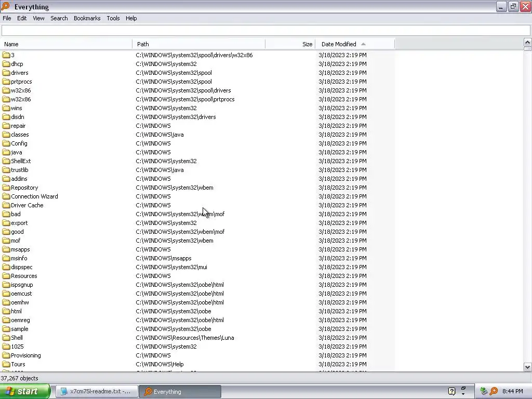Image resolution: width=532 pixels, height=399 pixels.
Task: Select the folder icon for classes
Action: [6, 135]
